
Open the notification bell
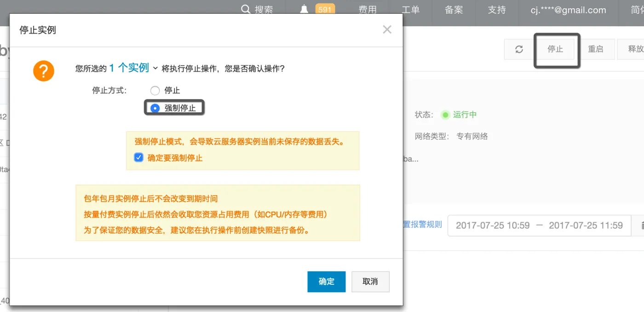point(304,10)
